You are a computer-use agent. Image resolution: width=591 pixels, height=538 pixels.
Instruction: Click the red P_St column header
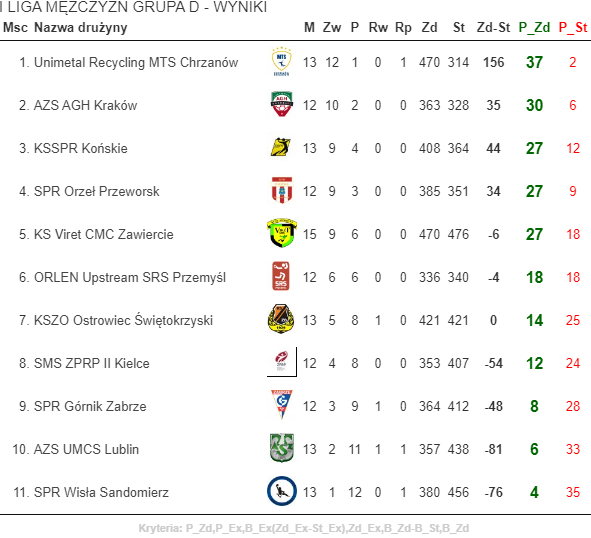click(573, 28)
